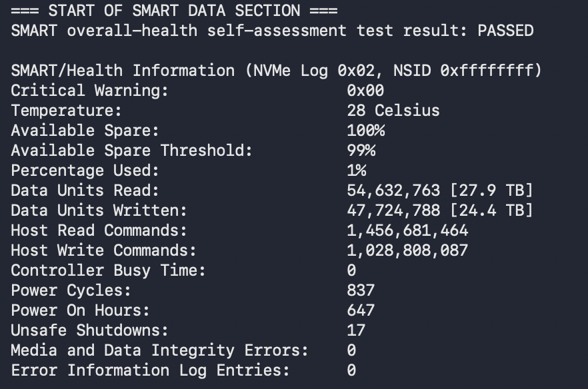Click the Percentage Used value 1%
This screenshot has width=588, height=389.
tap(356, 171)
